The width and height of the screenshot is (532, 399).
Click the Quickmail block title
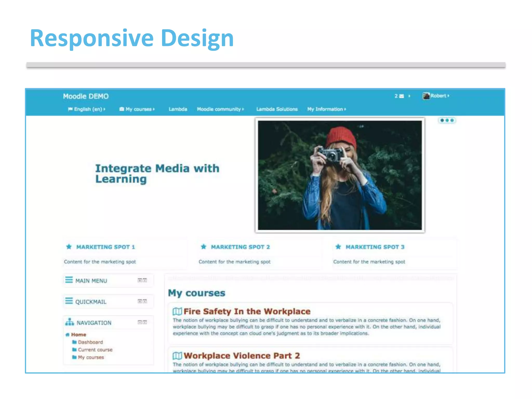pos(91,302)
